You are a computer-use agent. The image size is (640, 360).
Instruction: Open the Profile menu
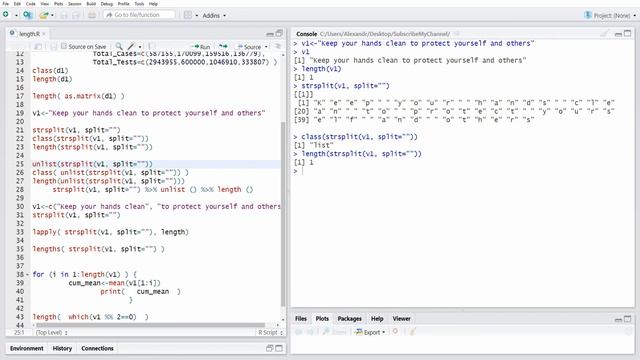click(123, 4)
